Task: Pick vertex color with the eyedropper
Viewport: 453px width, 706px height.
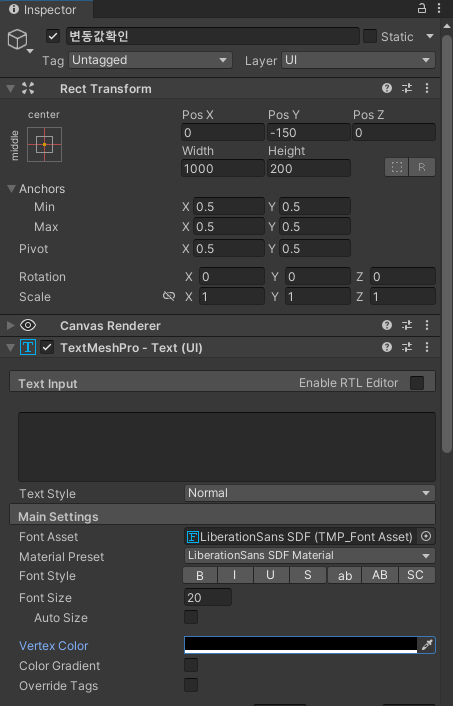Action: pyautogui.click(x=427, y=645)
